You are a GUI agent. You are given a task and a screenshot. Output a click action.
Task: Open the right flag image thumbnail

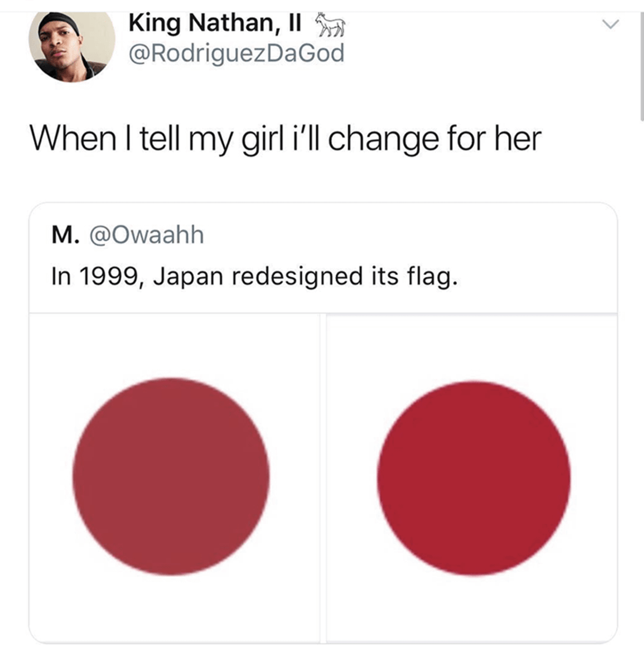click(x=472, y=477)
